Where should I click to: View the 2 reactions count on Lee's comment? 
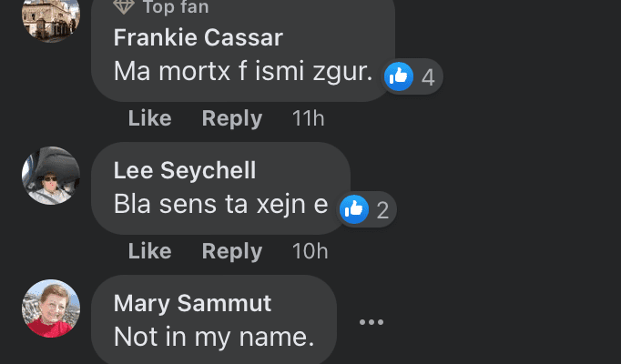382,210
